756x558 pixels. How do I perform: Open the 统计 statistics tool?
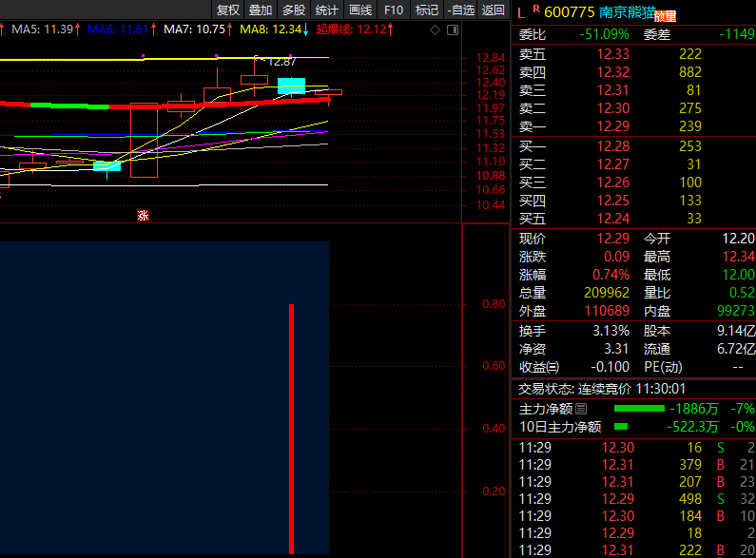coord(326,10)
